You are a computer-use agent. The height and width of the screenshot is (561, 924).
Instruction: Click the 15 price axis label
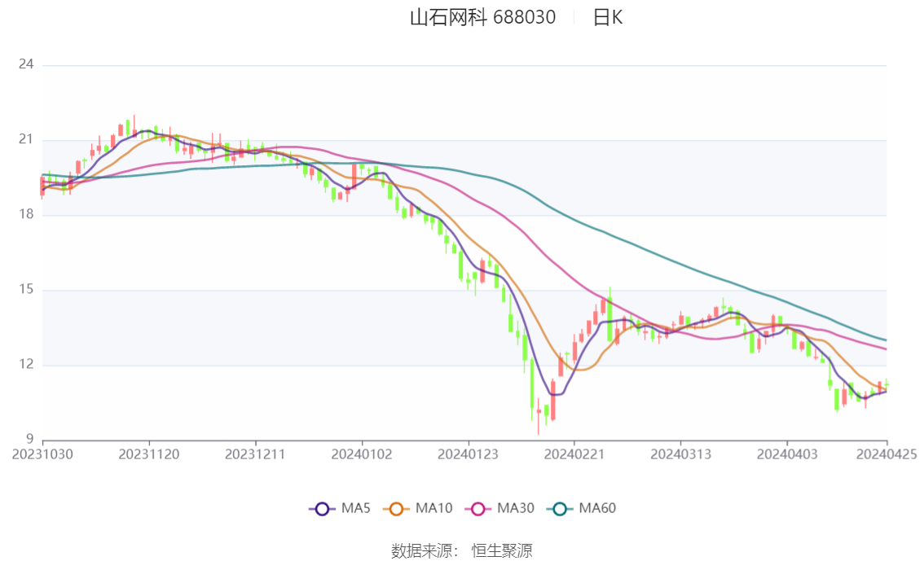(26, 290)
